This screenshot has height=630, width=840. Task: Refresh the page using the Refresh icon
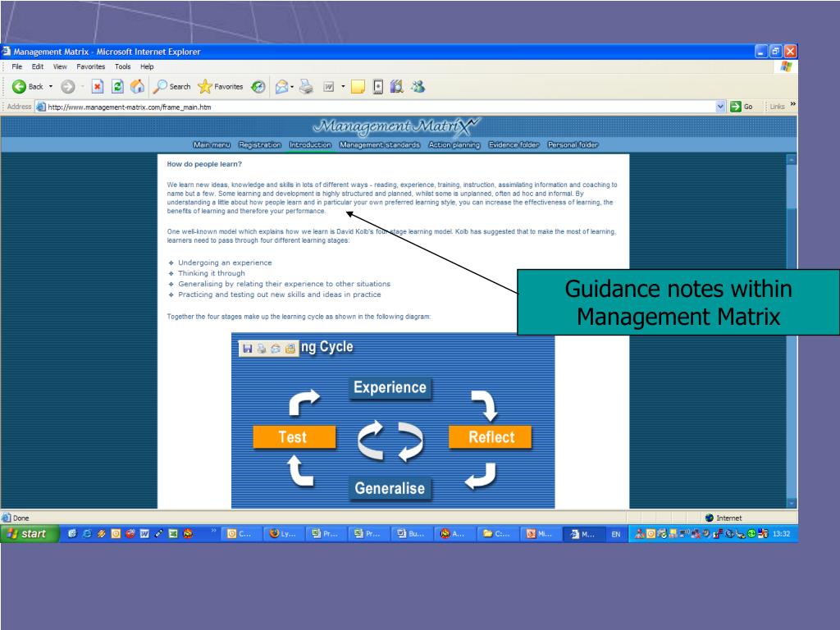(117, 86)
